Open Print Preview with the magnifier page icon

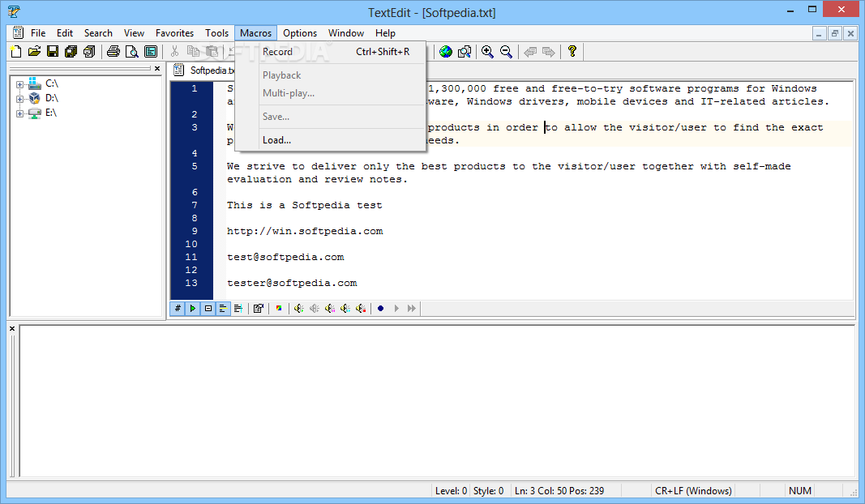[x=132, y=52]
